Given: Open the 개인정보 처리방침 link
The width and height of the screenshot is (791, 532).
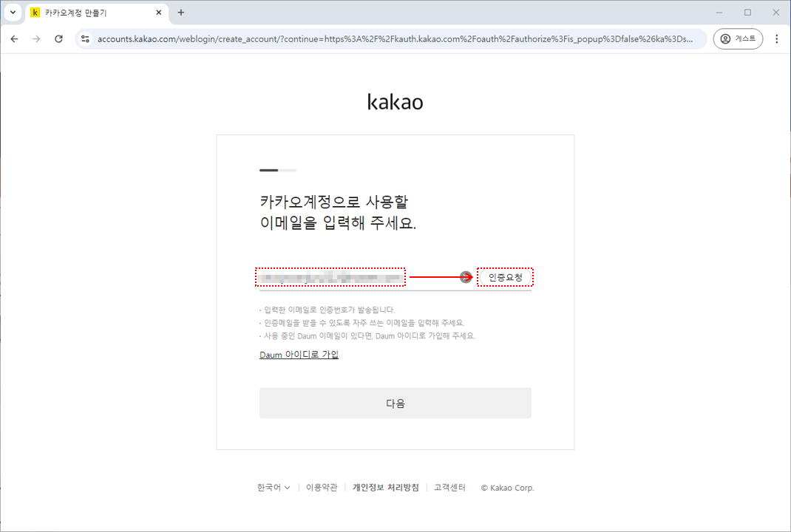Looking at the screenshot, I should point(385,488).
